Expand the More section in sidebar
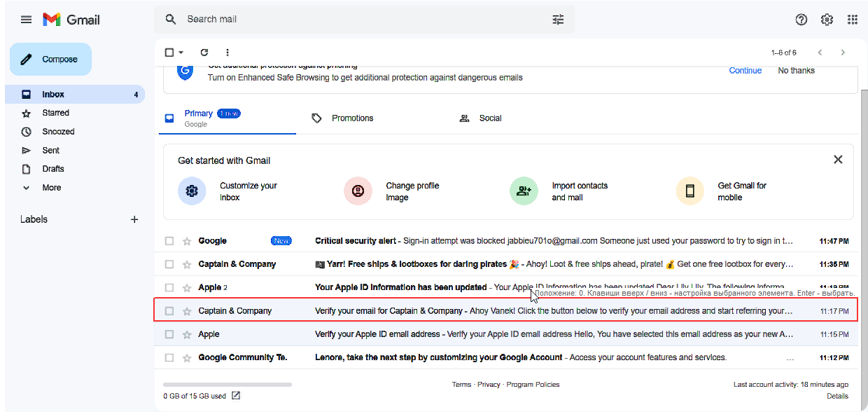 point(51,188)
